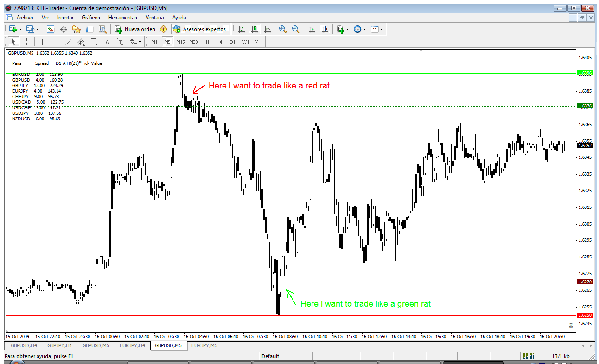Open the indicators list icon
The height and width of the screenshot is (364, 599).
click(x=341, y=29)
